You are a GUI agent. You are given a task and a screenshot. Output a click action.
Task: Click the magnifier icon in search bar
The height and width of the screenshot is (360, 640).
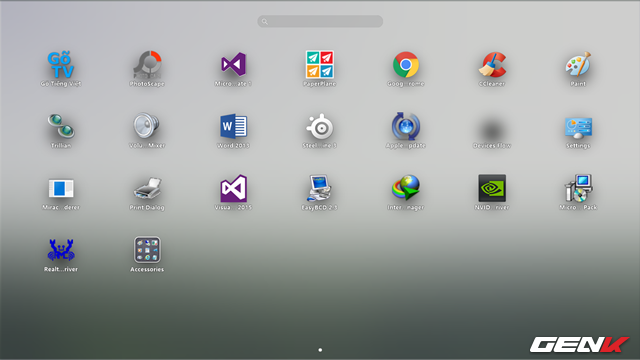(x=264, y=21)
